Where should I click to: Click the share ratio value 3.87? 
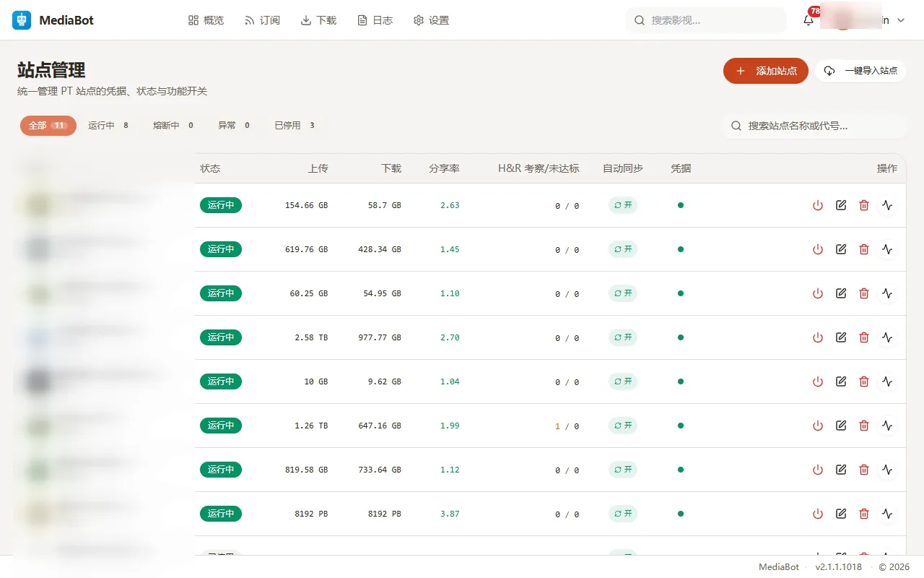coord(450,514)
